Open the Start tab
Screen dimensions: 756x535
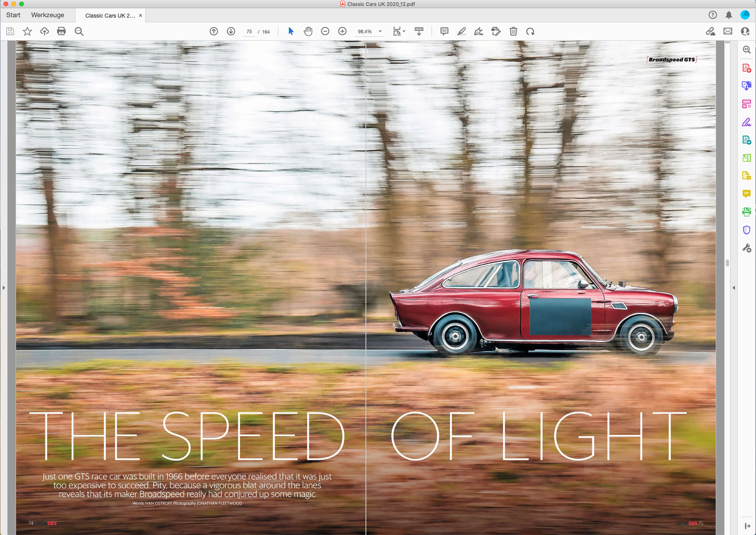(x=13, y=15)
